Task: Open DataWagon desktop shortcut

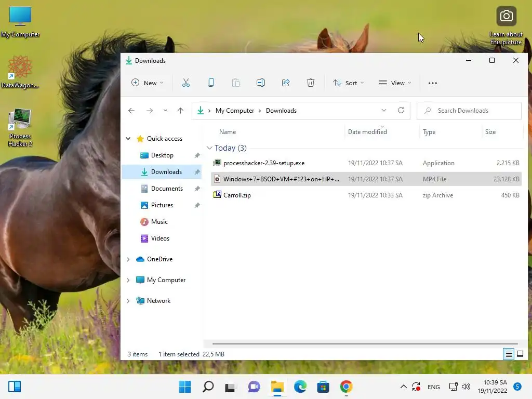Action: pos(20,72)
